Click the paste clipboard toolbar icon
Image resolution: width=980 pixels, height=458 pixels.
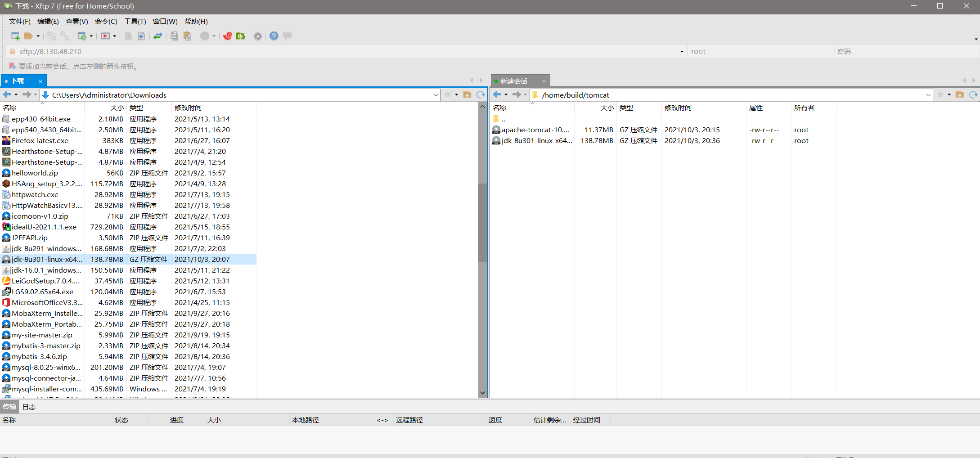188,36
